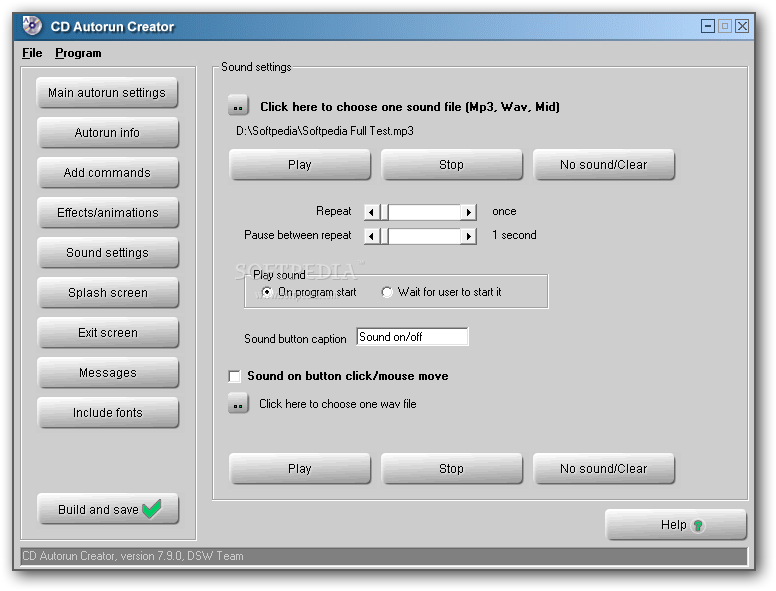Enable Sound on button click/mouse move

point(235,376)
